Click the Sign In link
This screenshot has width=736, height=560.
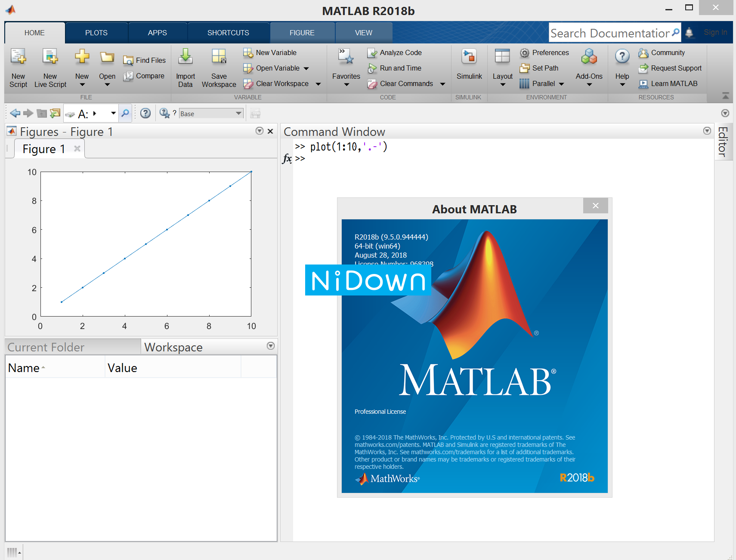point(715,32)
